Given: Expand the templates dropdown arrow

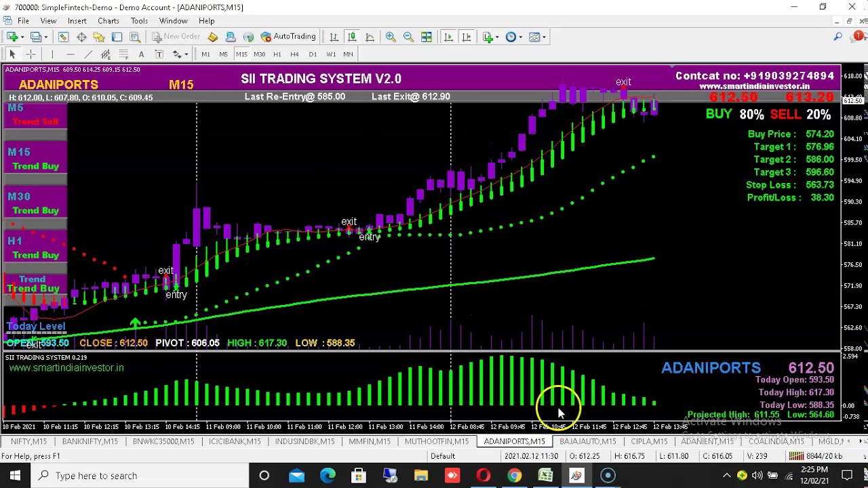Looking at the screenshot, I should tap(544, 37).
